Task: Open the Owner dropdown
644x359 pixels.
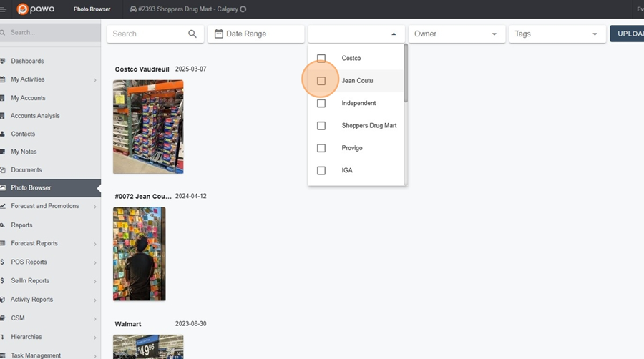Action: click(457, 34)
